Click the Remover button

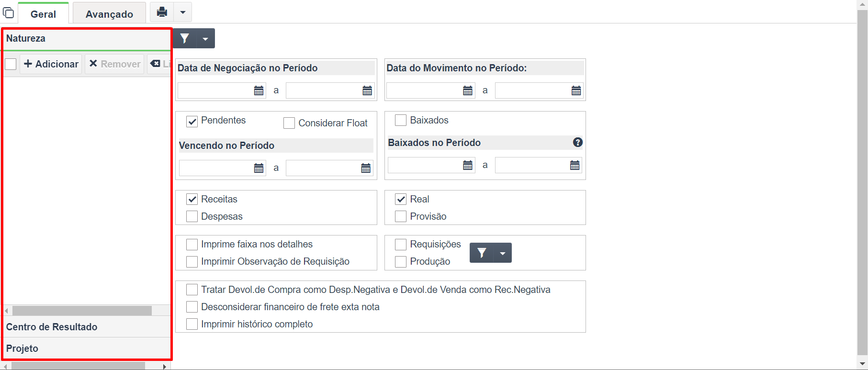pos(115,64)
